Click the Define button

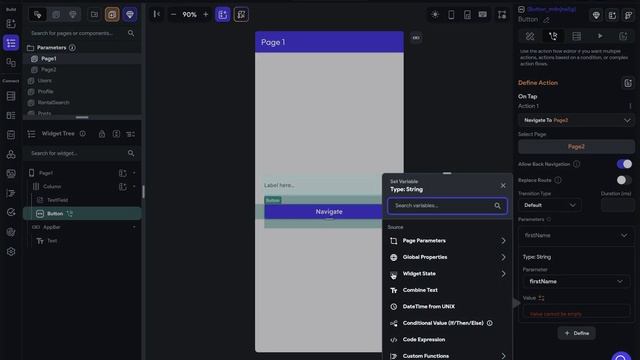click(576, 333)
